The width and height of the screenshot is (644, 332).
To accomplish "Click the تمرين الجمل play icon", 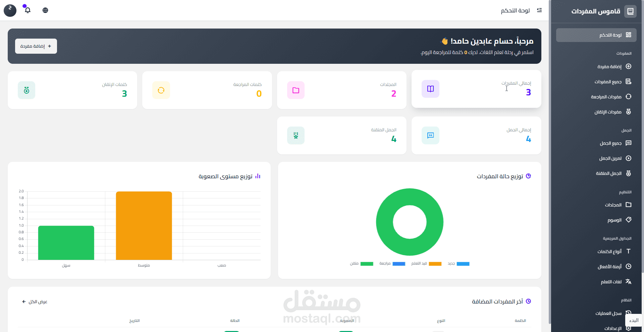I will (x=629, y=158).
